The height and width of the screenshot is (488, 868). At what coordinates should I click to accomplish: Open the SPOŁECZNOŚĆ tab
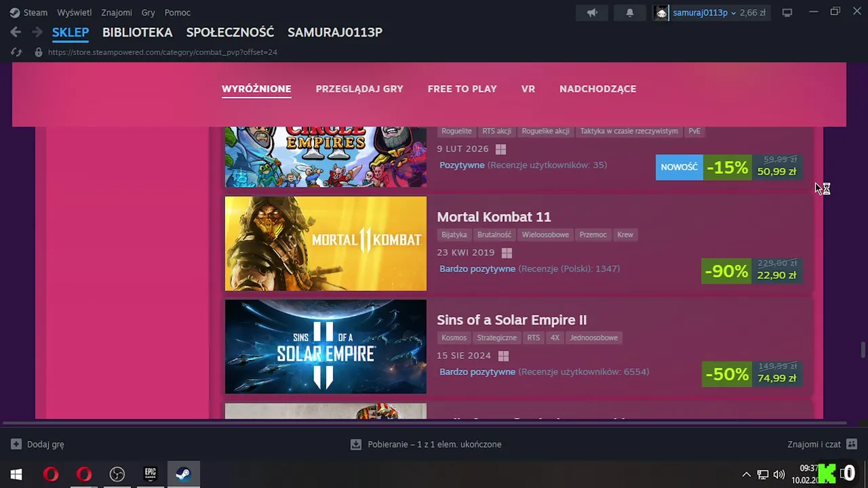tap(231, 32)
